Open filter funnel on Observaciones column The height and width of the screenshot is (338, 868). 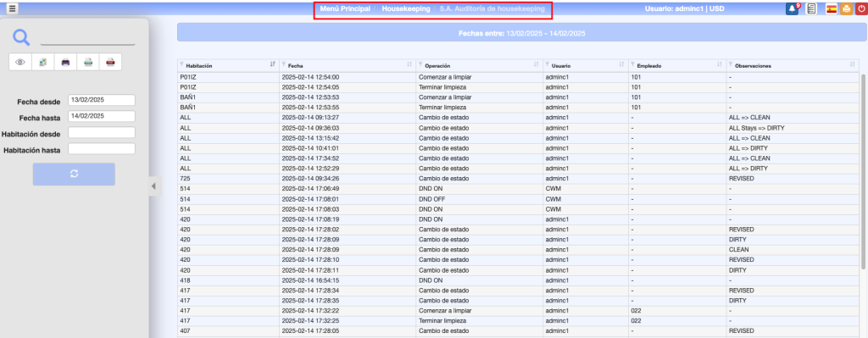tap(731, 64)
